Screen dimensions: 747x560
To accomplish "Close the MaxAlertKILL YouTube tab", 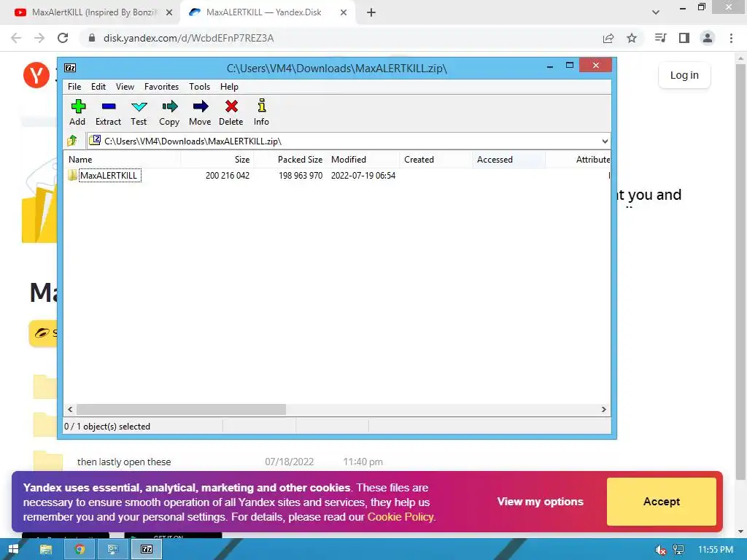I will point(169,12).
